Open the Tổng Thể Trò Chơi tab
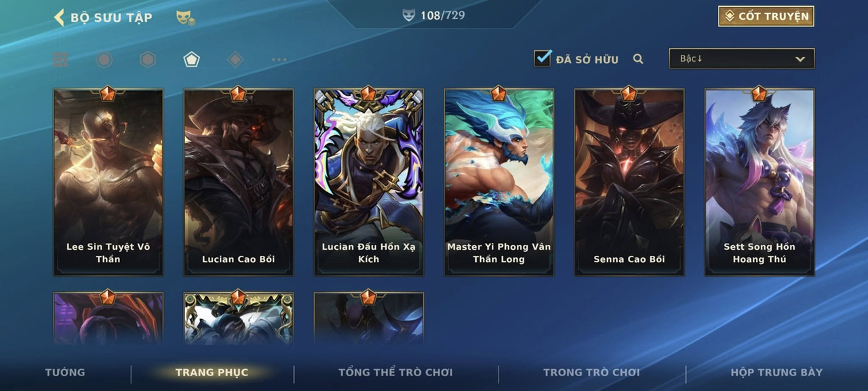Viewport: 868px width, 391px height. click(395, 372)
